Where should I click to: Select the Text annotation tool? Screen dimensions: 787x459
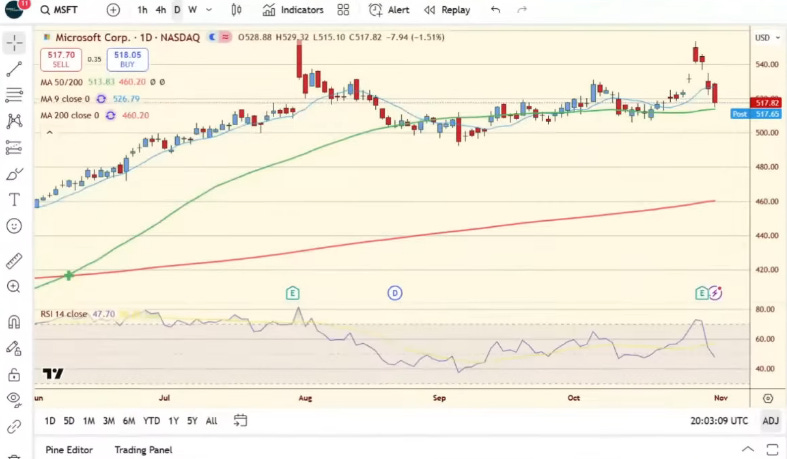pyautogui.click(x=14, y=200)
